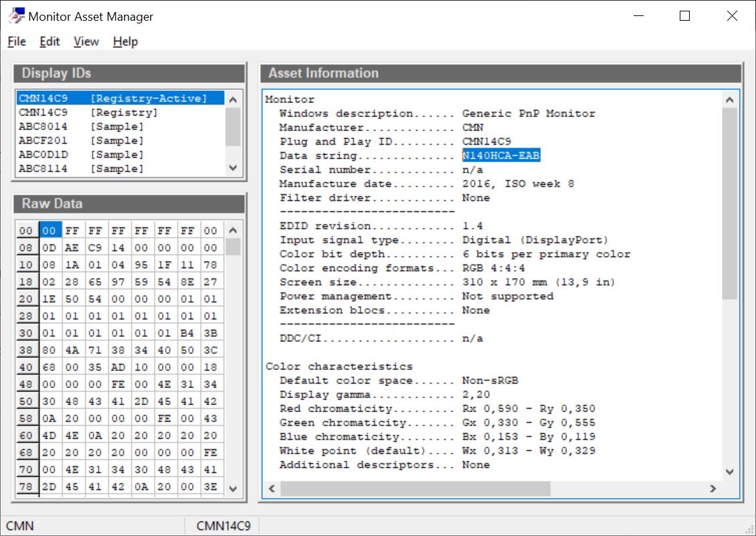Click Windows description Generic PnP Monitor text
This screenshot has height=536, width=756.
coord(529,113)
